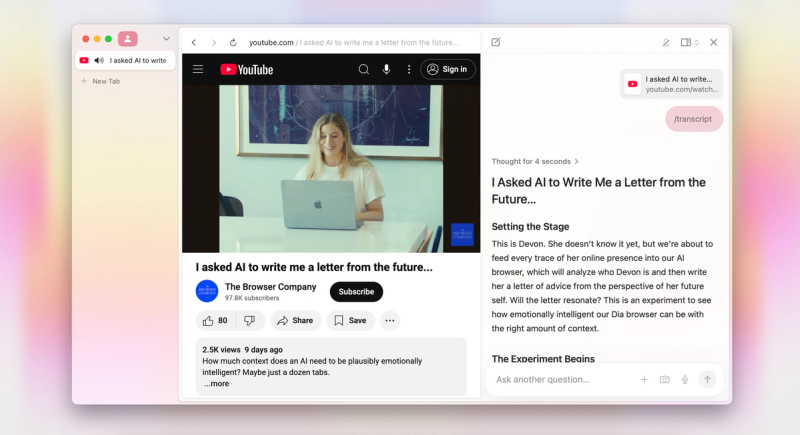Select the 'I asked AI to write' tab
The height and width of the screenshot is (435, 800).
click(125, 60)
